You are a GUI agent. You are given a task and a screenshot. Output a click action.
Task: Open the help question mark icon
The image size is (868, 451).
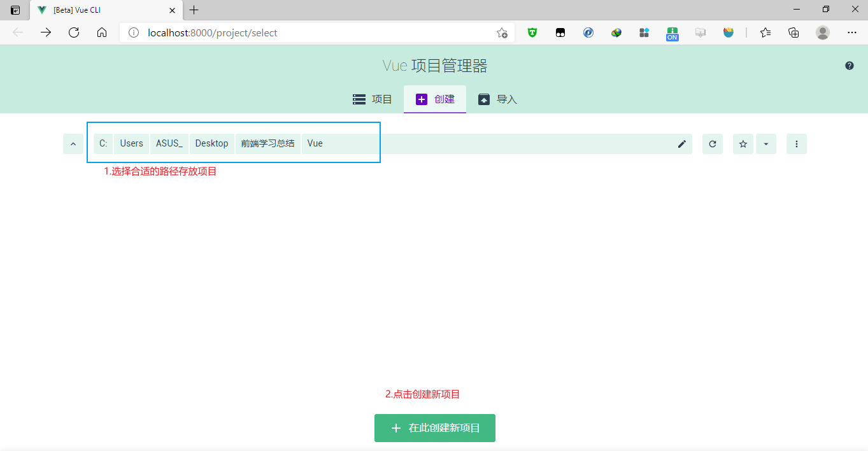pyautogui.click(x=850, y=66)
